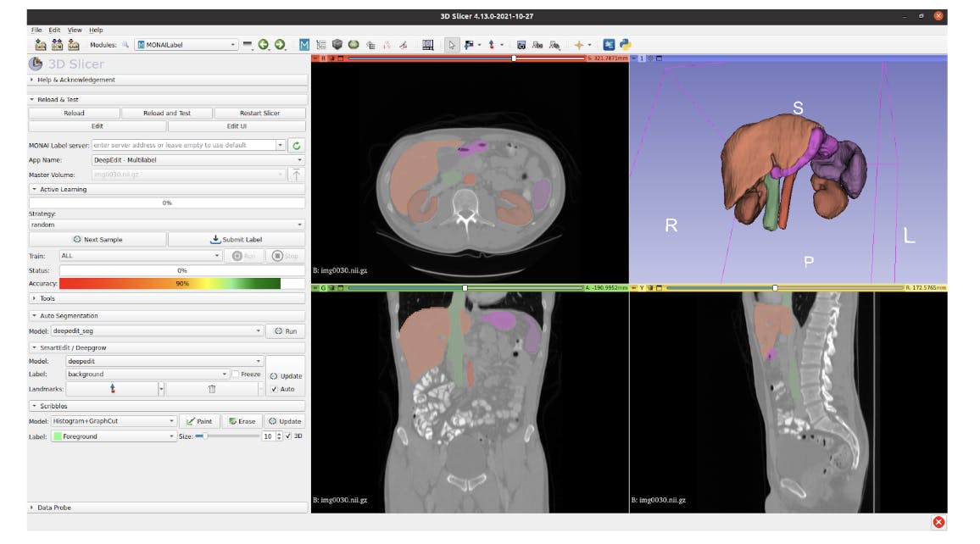Click the Restart Slicer button

[259, 113]
